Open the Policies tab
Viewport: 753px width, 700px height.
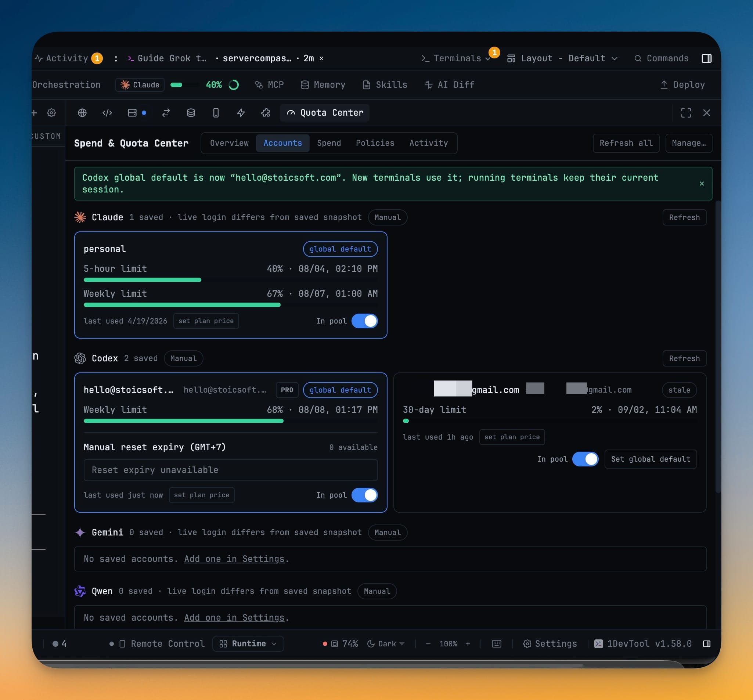[375, 143]
